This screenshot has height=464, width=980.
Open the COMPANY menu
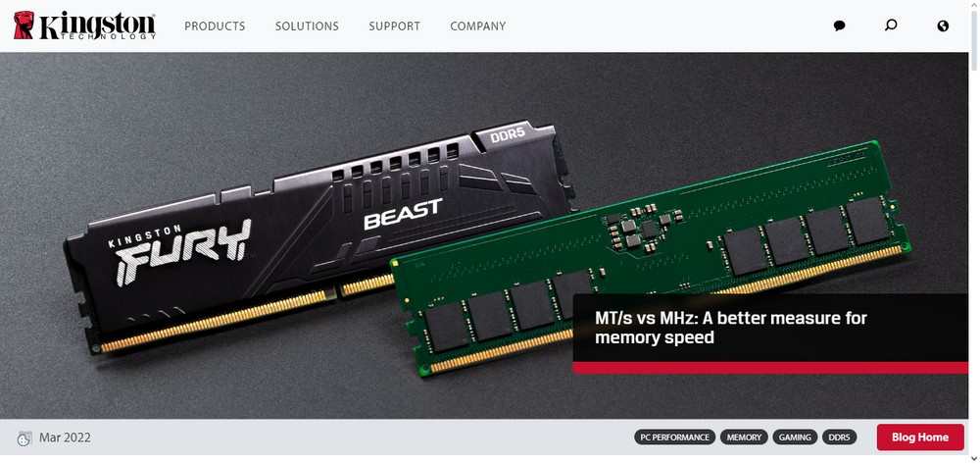[478, 26]
